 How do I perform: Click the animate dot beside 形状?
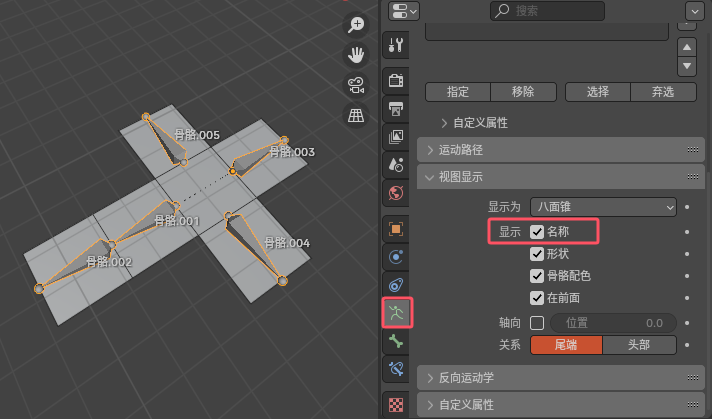pyautogui.click(x=687, y=254)
